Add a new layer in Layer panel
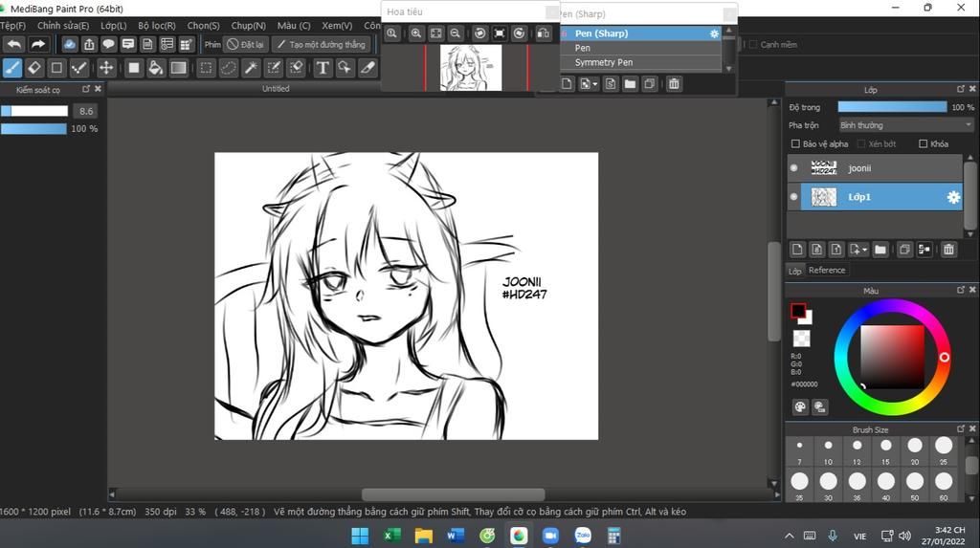The height and width of the screenshot is (548, 980). coord(797,250)
